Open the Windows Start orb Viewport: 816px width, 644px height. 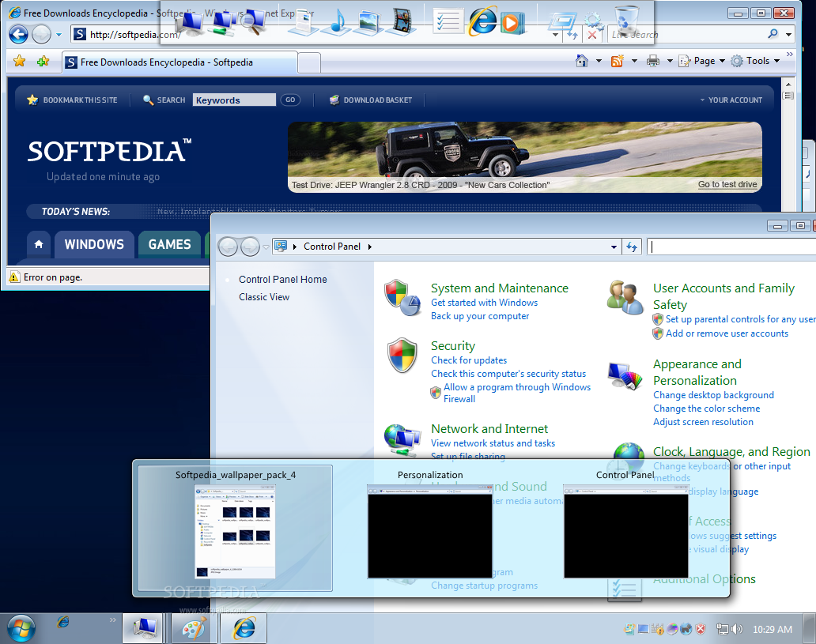point(21,627)
